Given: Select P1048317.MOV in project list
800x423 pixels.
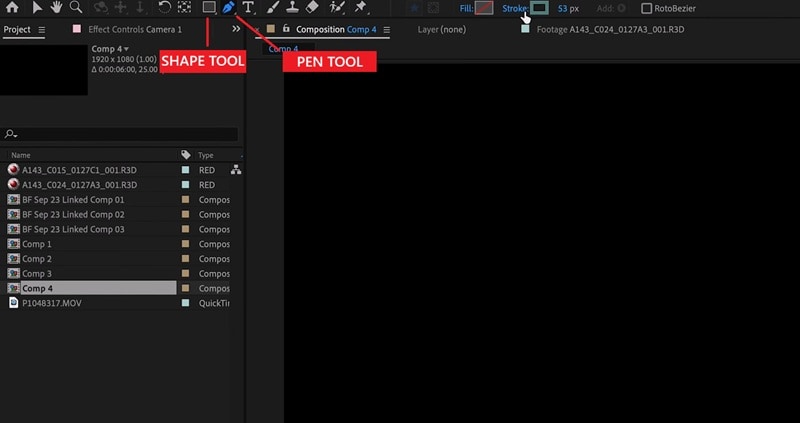Looking at the screenshot, I should tap(52, 303).
